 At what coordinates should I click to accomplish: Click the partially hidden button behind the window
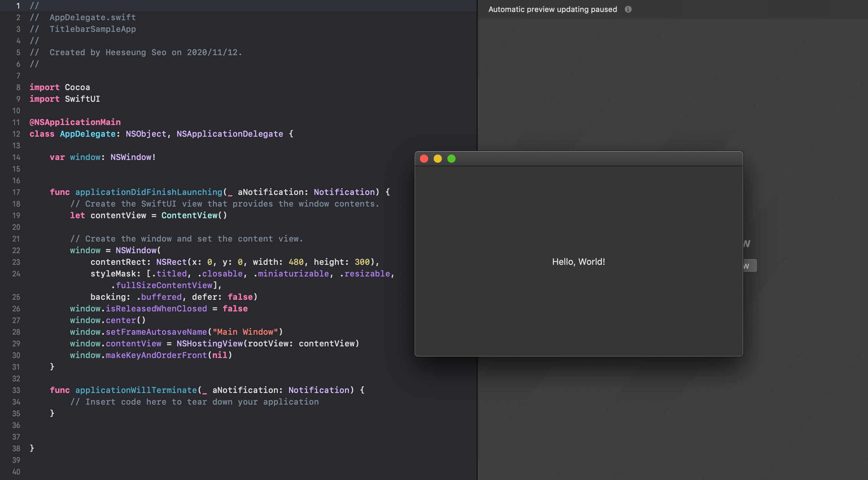(750, 266)
